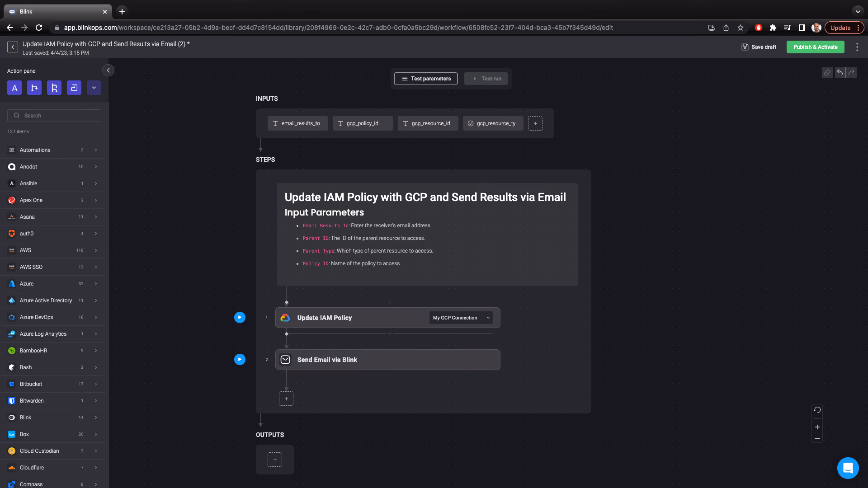Run the Update IAM Policy step
Viewport: 868px width, 488px height.
[240, 318]
